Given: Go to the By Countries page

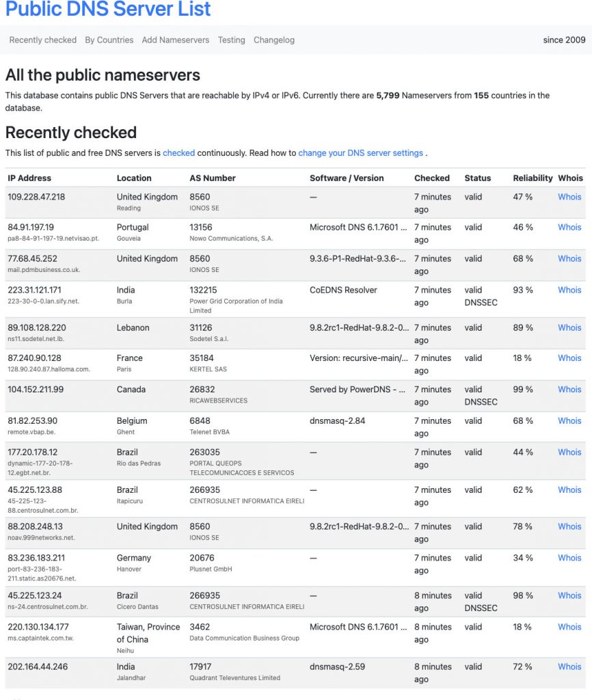Looking at the screenshot, I should pos(109,40).
